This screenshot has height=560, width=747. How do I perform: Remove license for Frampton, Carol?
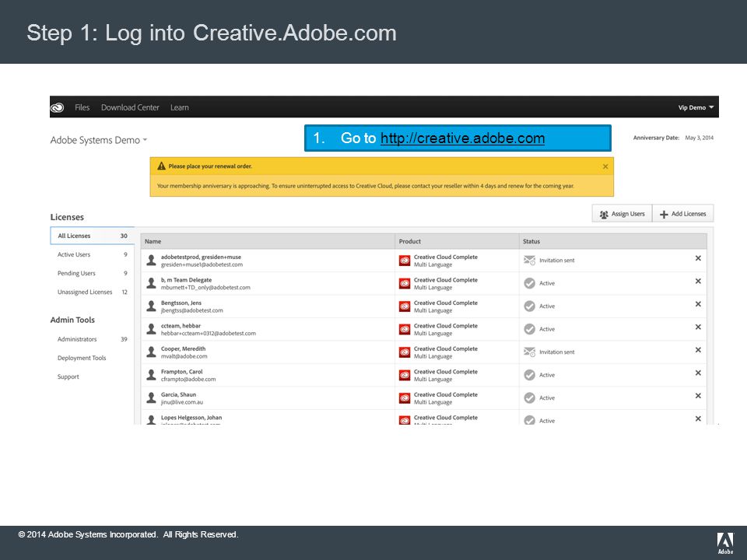click(698, 373)
